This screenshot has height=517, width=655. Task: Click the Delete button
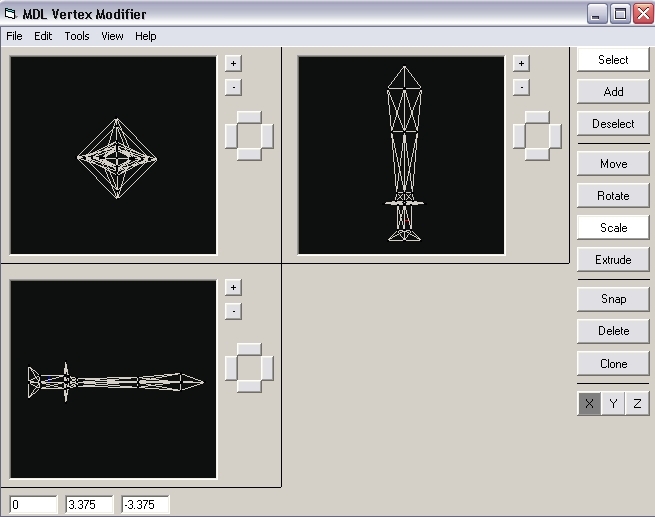(x=613, y=331)
